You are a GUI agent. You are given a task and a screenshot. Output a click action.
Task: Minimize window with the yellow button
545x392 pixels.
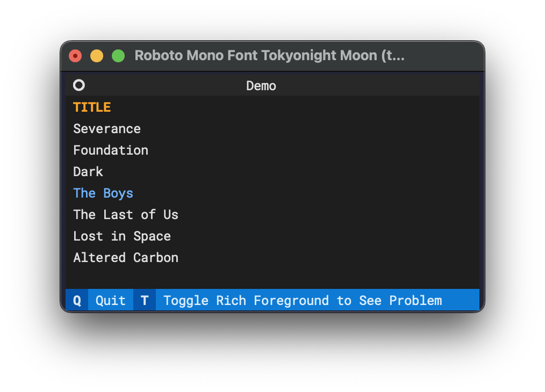[x=97, y=56]
